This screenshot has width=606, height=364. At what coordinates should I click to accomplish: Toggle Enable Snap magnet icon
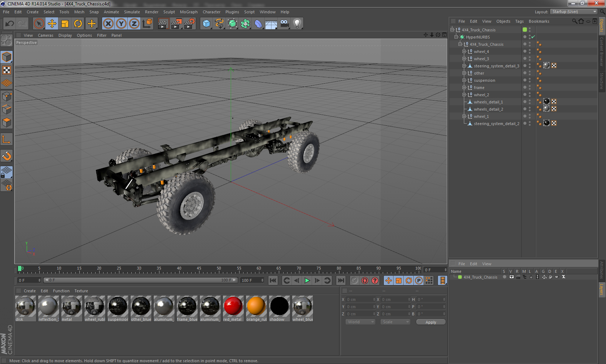[7, 156]
